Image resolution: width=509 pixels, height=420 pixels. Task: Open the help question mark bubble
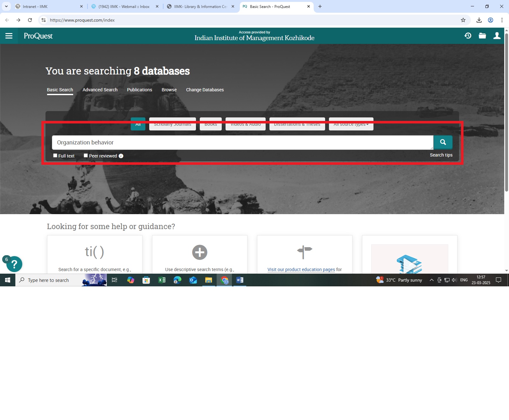coord(14,264)
